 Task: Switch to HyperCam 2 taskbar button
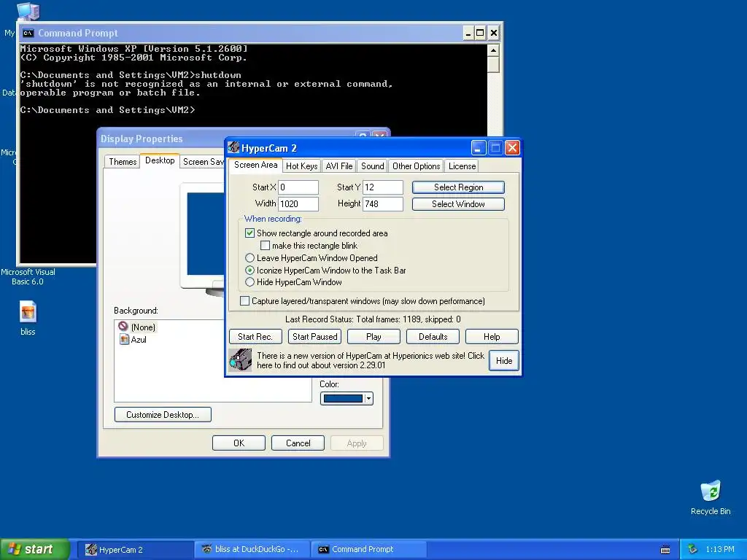point(136,550)
